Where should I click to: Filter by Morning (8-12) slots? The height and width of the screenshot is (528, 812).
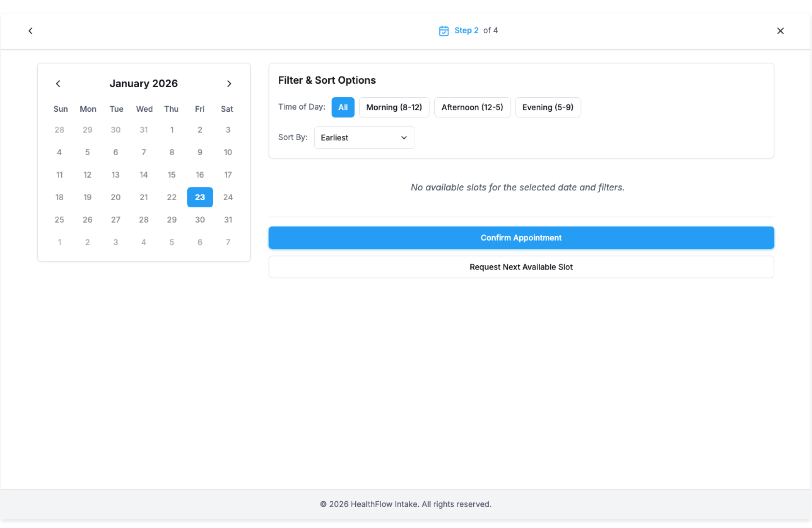coord(394,107)
